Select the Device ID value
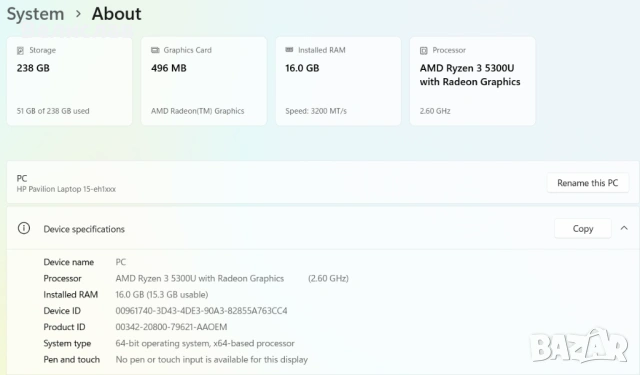This screenshot has height=375, width=640. [x=201, y=311]
